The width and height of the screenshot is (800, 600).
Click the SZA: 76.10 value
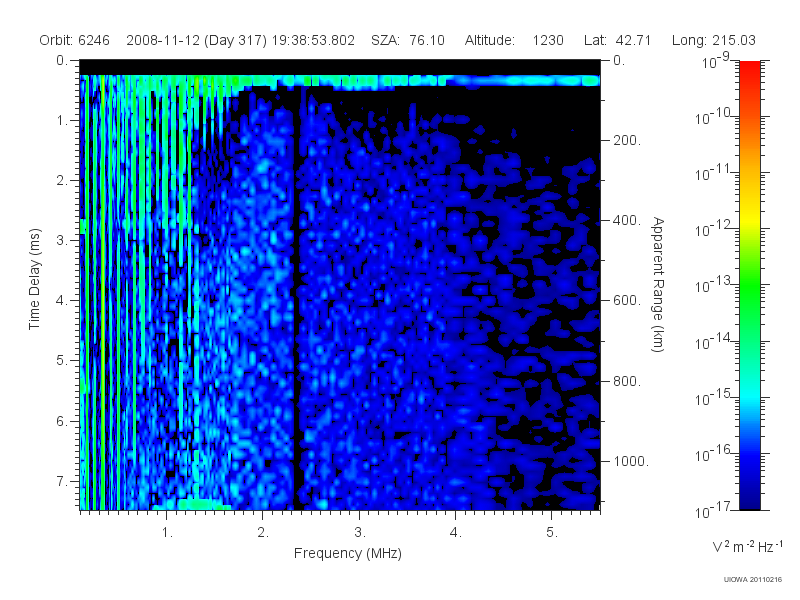point(408,40)
